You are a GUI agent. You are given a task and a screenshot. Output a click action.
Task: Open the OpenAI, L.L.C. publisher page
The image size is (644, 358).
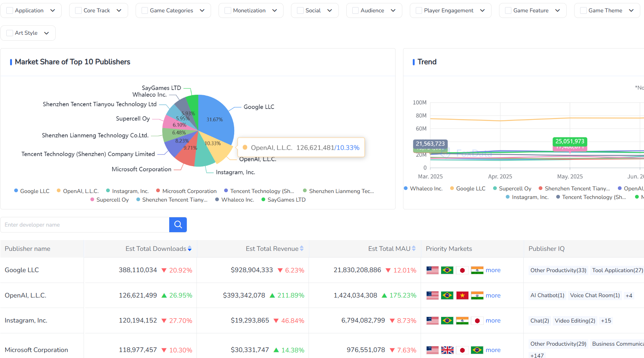(25, 296)
